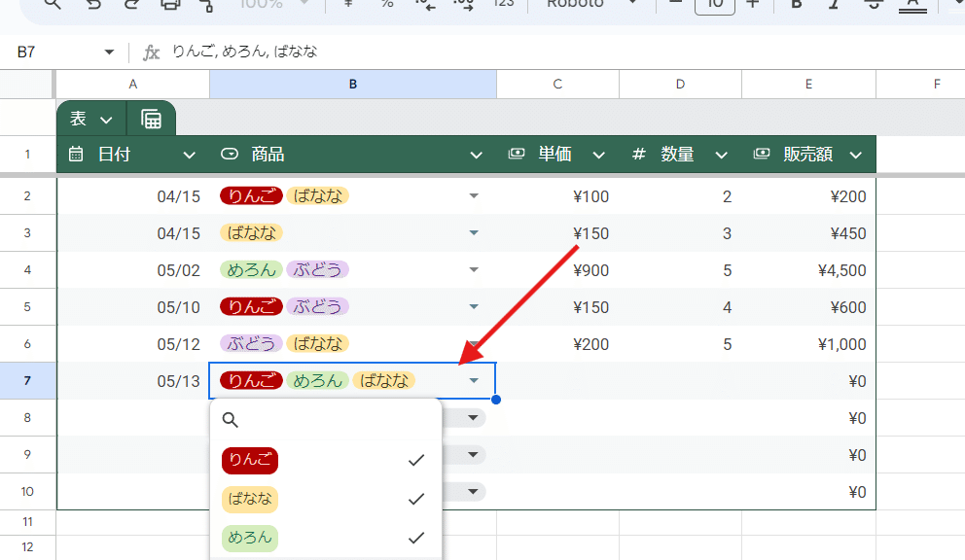Click formula bar text りんご, めろん, ばなな
This screenshot has width=965, height=560.
(244, 52)
